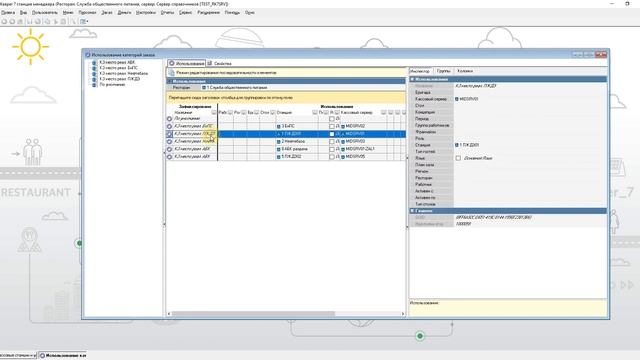Open the toolbar's last icon with dropdown arrow
Viewport: 640px width, 360px height.
pyautogui.click(x=84, y=22)
